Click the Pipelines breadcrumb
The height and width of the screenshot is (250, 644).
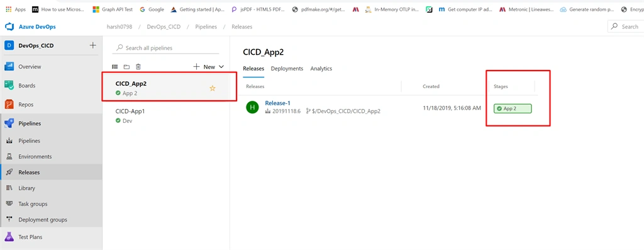point(206,26)
